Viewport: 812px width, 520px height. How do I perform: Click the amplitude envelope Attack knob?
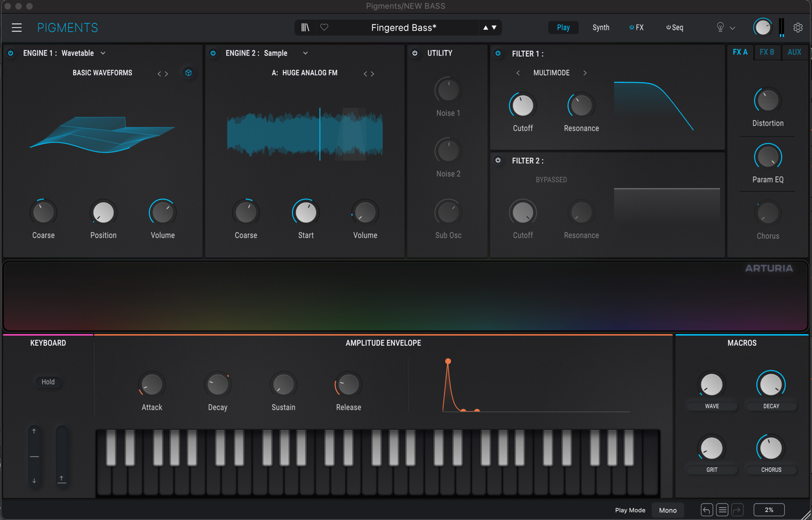coord(152,384)
